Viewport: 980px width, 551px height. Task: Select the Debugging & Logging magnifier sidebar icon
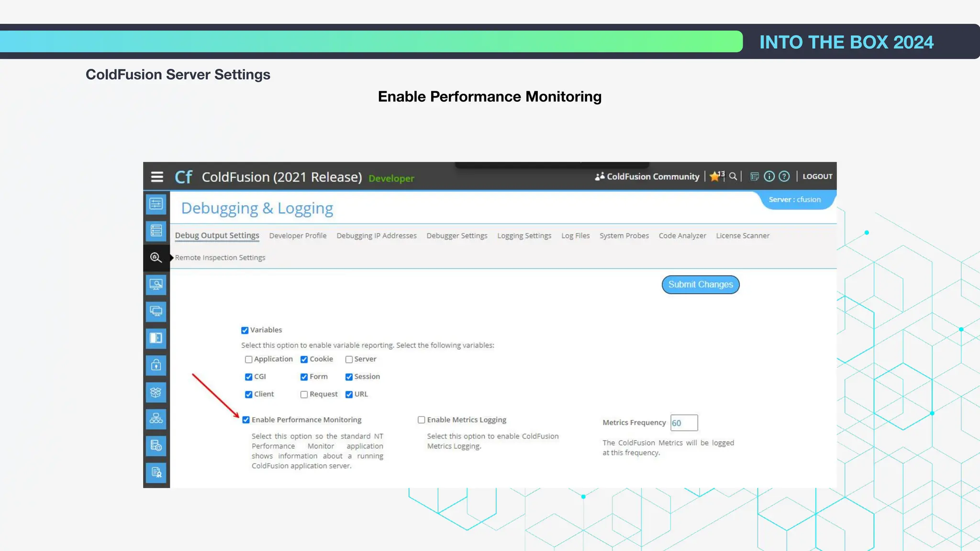pyautogui.click(x=156, y=258)
